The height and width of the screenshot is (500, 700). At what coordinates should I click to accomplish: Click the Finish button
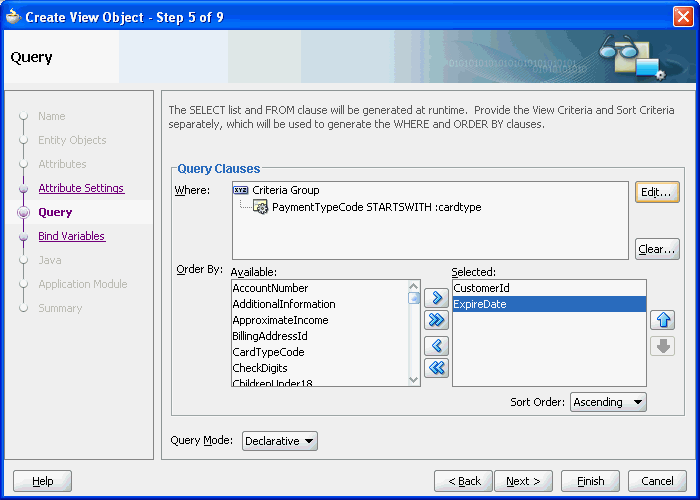590,481
